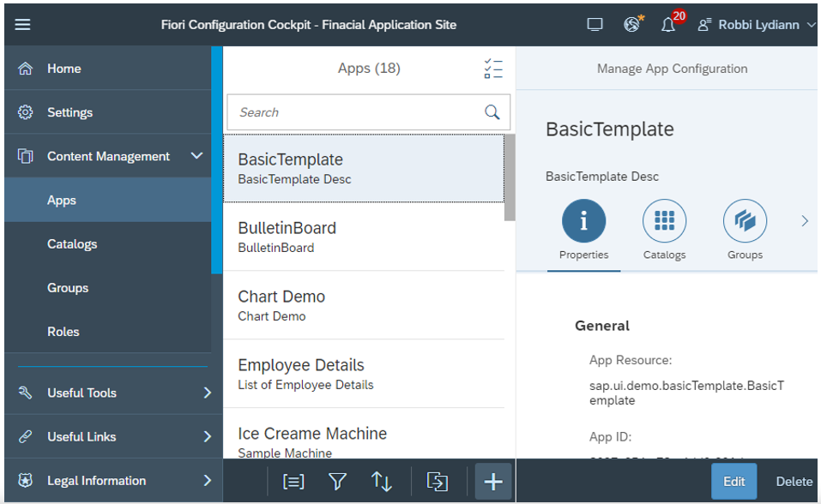Screen dimensions: 821x504
Task: Click the Content Management copy icon
Action: pyautogui.click(x=25, y=156)
